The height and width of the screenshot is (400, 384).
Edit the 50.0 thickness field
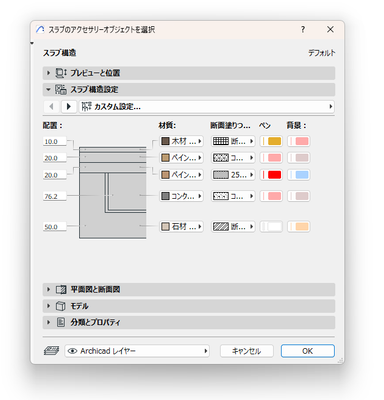tap(55, 227)
